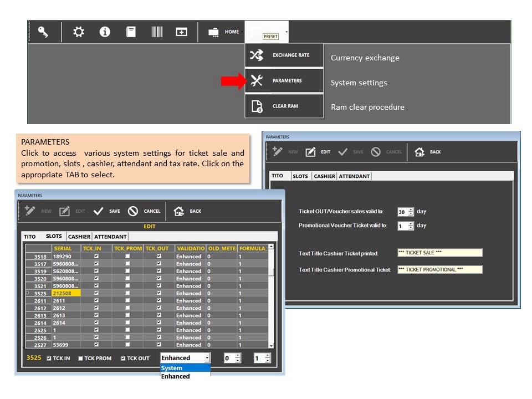
Task: Adjust Promotional Voucher valid days stepper
Action: coord(411,226)
